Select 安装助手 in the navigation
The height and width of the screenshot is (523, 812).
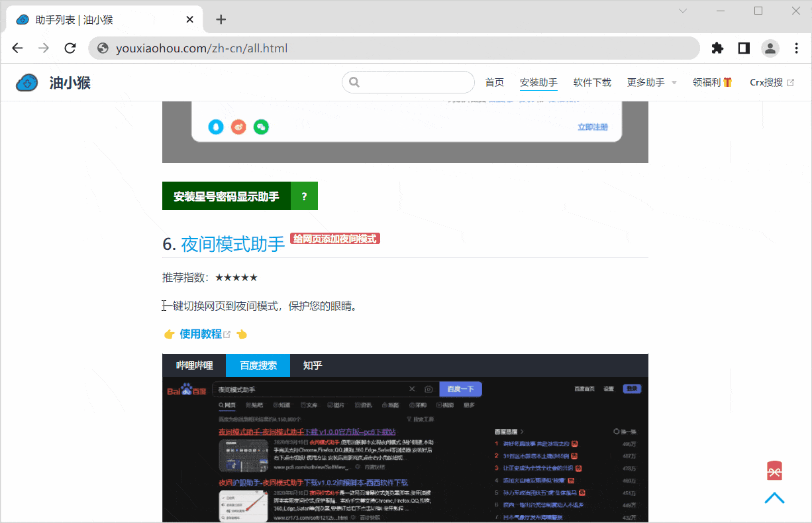point(538,83)
